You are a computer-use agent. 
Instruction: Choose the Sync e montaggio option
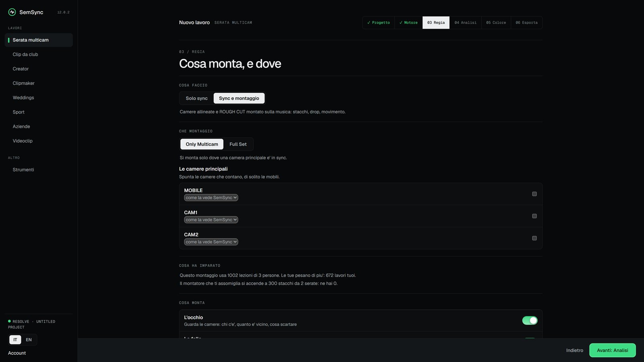239,98
